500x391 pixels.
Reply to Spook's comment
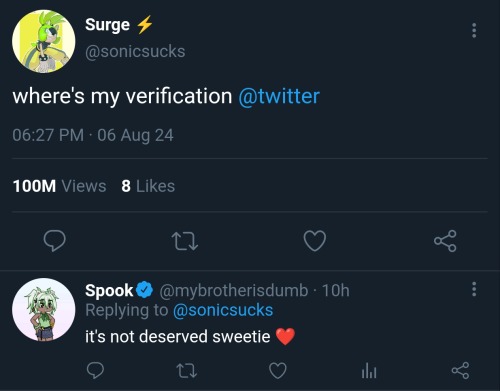coord(95,370)
